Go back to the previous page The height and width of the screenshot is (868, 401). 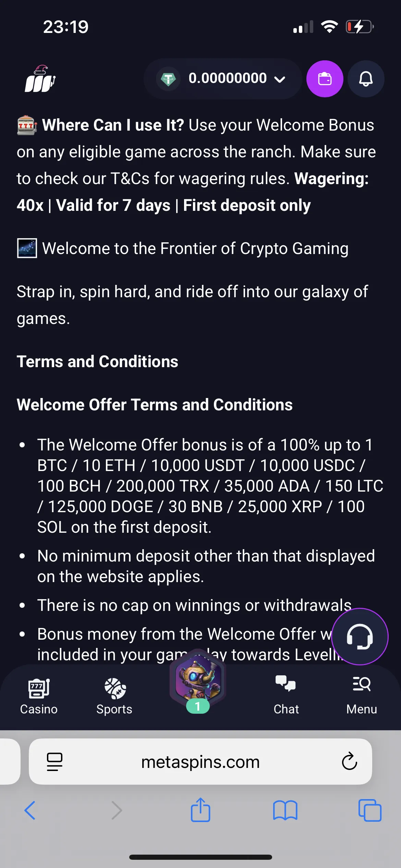pos(30,811)
